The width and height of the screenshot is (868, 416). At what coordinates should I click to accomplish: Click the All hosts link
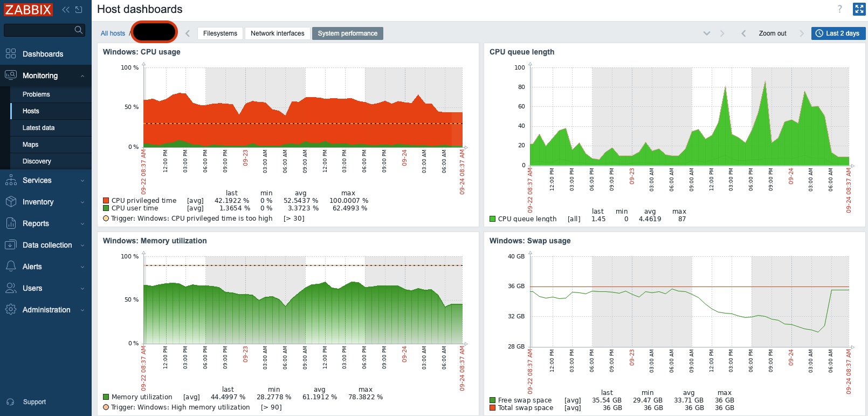tap(113, 33)
